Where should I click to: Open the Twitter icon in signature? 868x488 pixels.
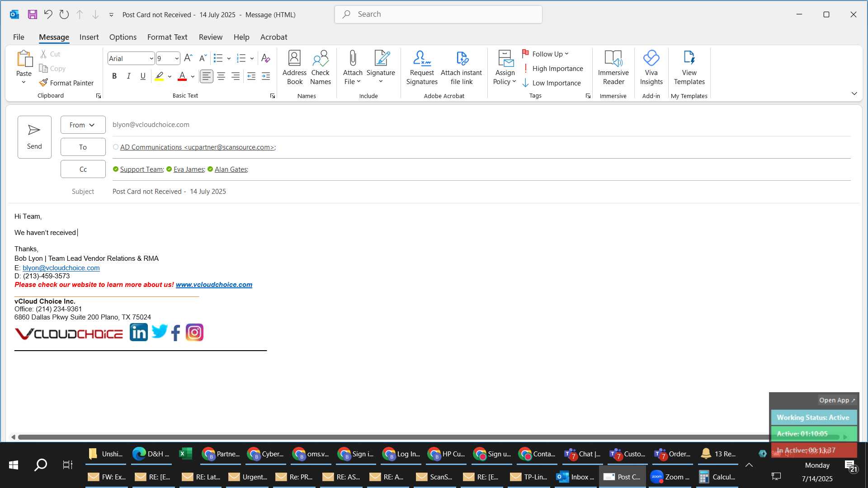[x=159, y=332]
